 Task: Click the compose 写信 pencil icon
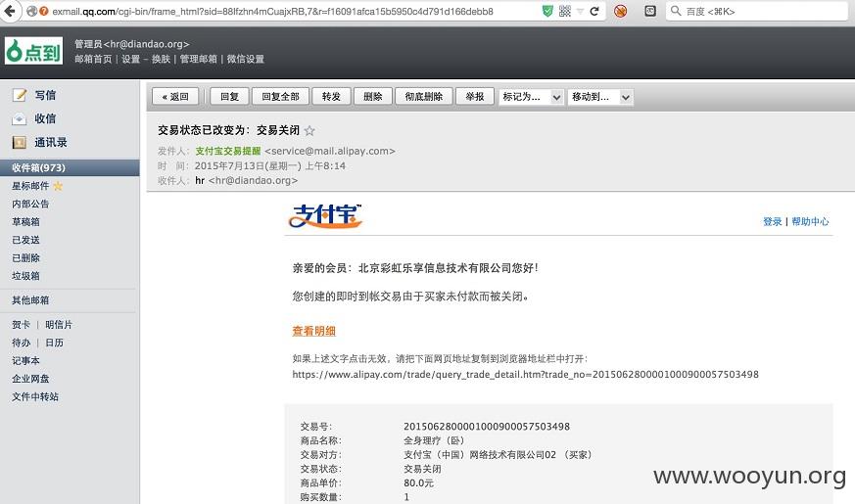point(19,95)
